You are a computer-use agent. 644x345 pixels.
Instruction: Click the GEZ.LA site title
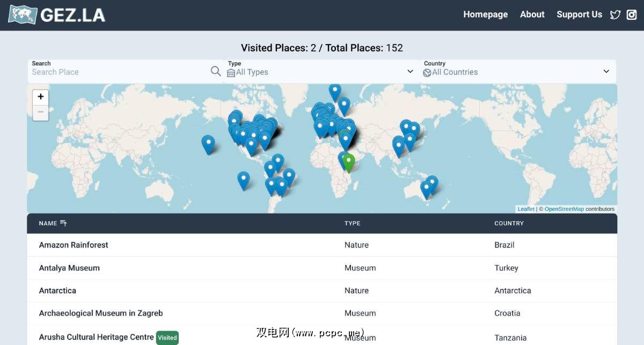pos(73,15)
